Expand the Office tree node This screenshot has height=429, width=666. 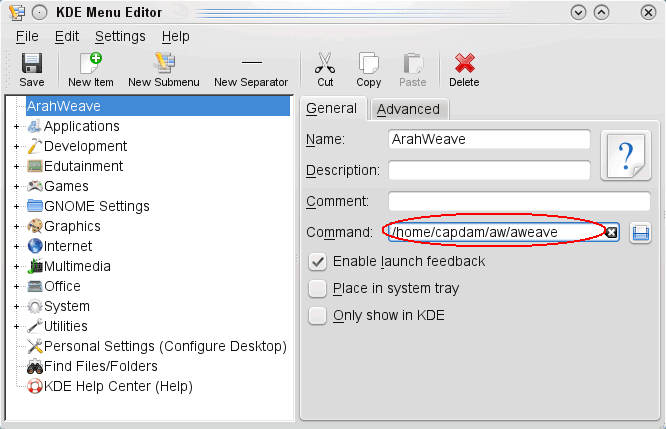pos(16,286)
